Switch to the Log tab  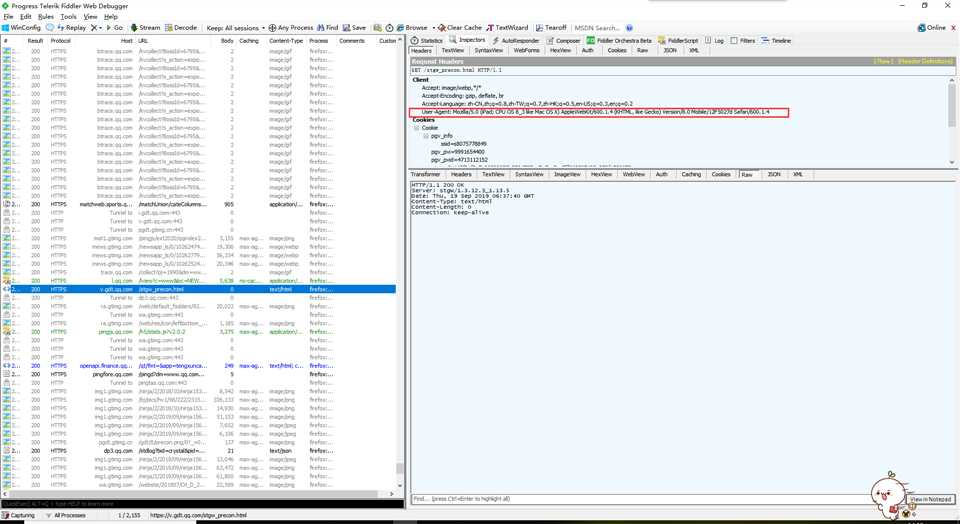[714, 40]
